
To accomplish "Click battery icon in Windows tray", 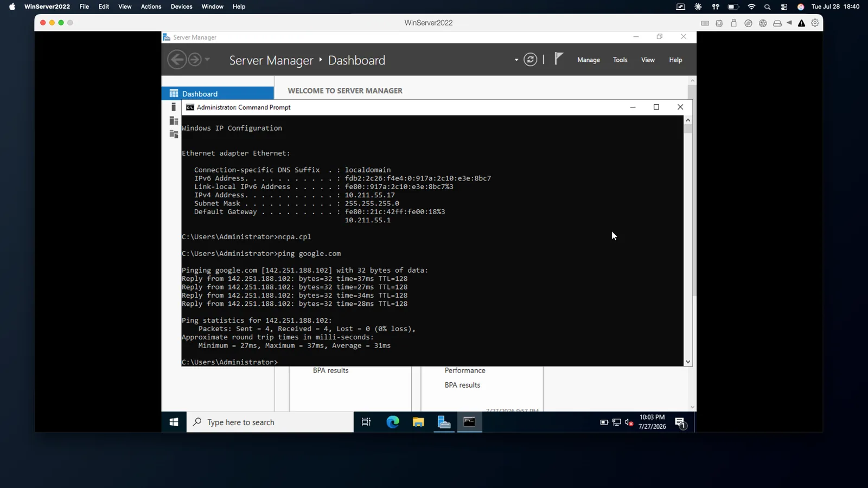I will point(604,422).
